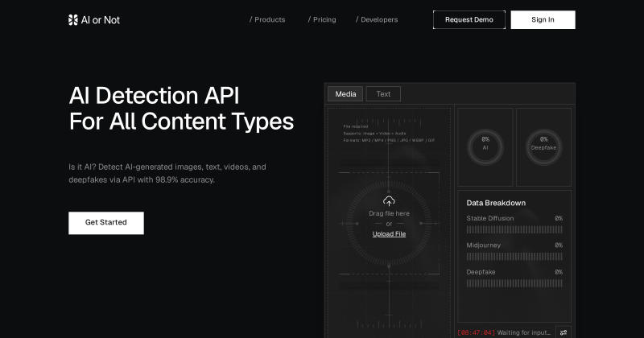The height and width of the screenshot is (338, 644).
Task: Click the Request Demo button
Action: point(469,19)
